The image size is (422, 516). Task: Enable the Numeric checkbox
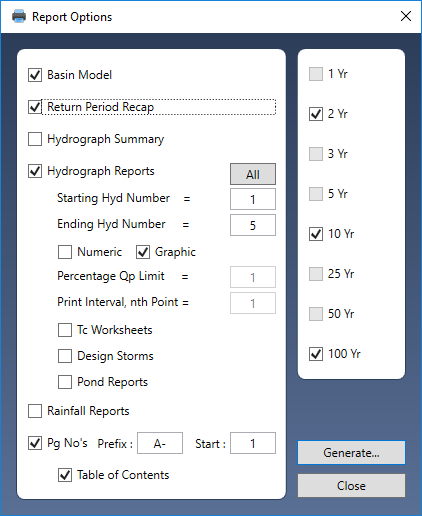click(x=65, y=252)
